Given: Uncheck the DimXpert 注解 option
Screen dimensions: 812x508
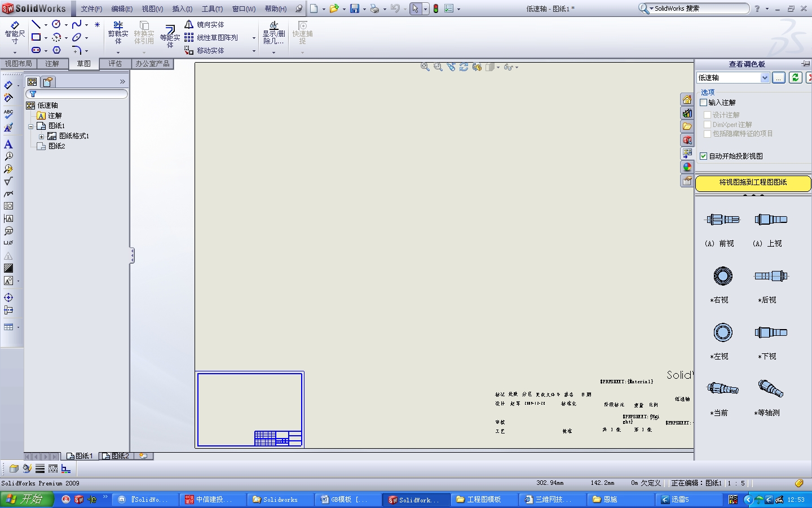Looking at the screenshot, I should (707, 124).
